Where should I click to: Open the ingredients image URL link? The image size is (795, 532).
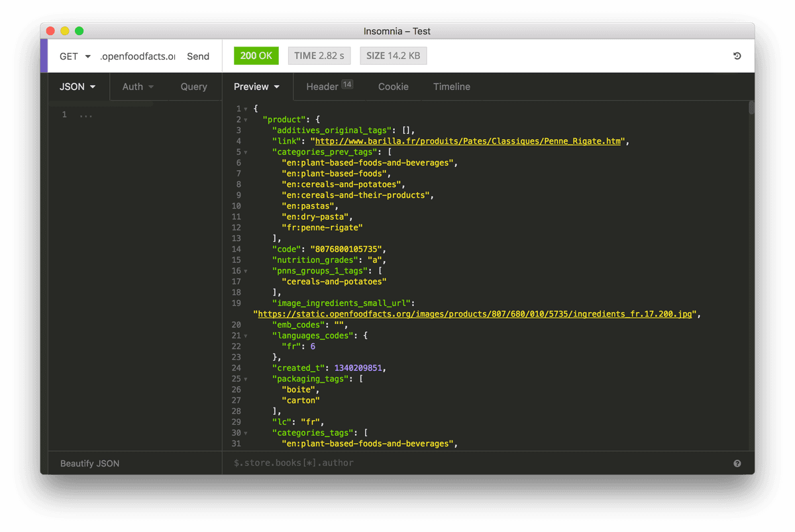tap(475, 314)
